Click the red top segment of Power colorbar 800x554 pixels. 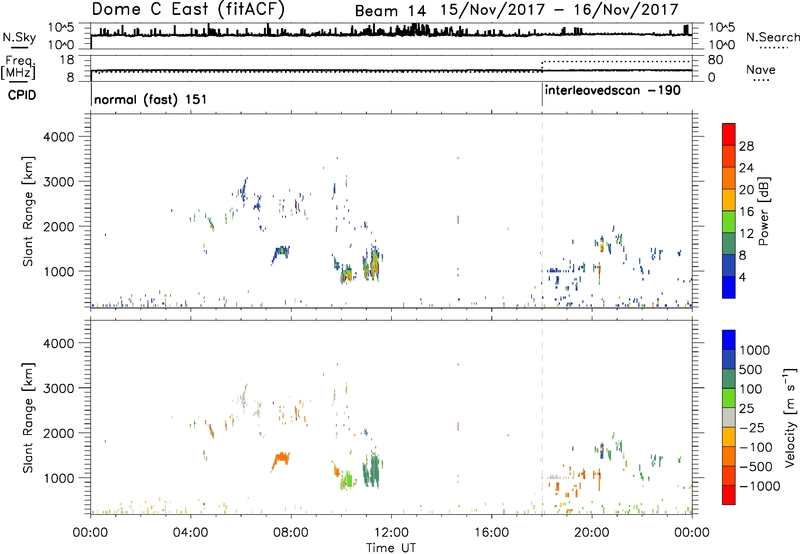click(729, 134)
